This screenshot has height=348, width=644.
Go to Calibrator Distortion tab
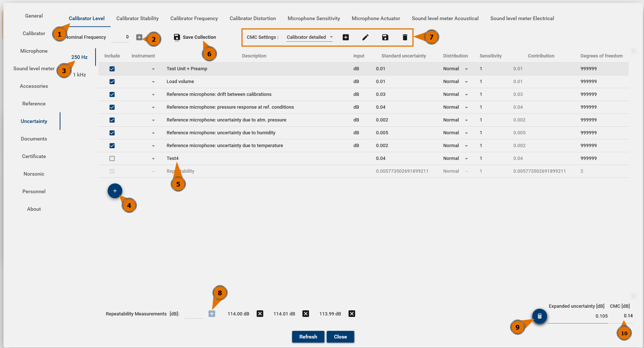click(253, 18)
